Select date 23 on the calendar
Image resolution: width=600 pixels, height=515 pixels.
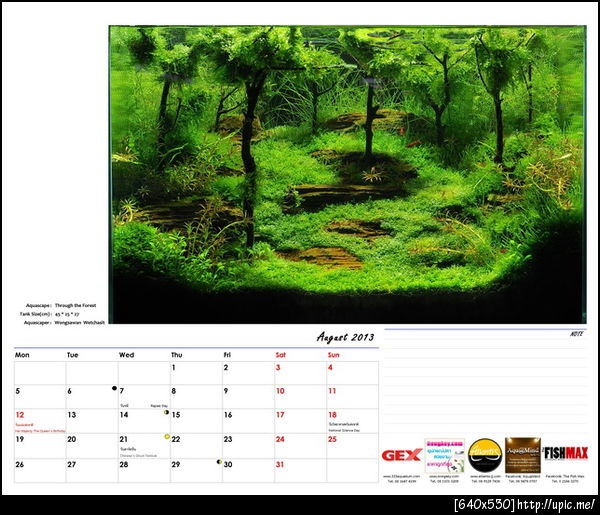pyautogui.click(x=228, y=440)
